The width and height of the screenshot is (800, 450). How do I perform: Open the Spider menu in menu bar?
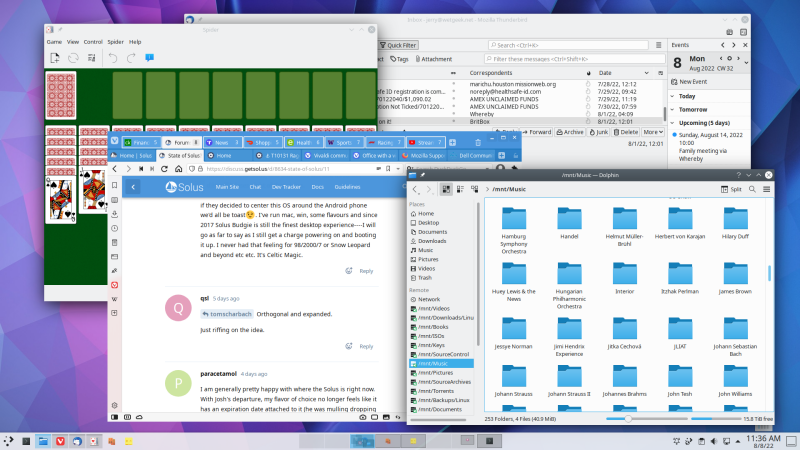point(117,42)
